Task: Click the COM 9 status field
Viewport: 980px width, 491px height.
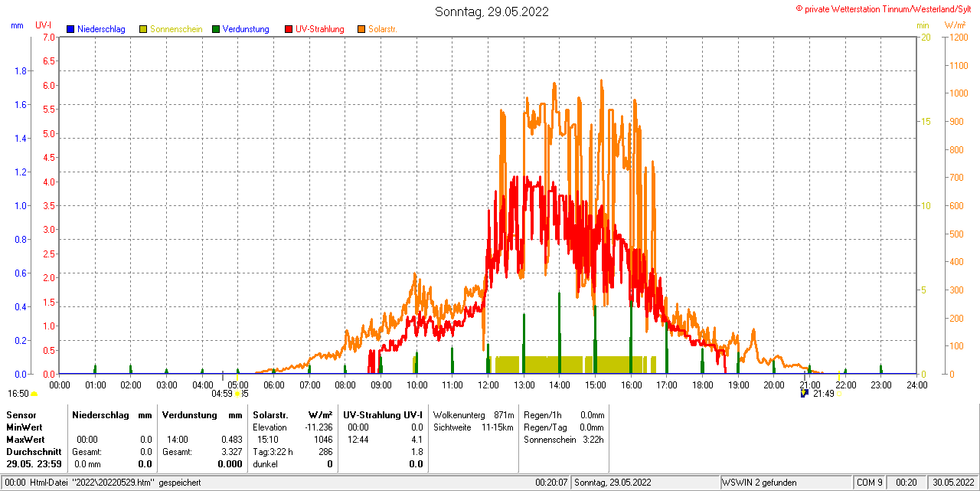Action: [870, 483]
